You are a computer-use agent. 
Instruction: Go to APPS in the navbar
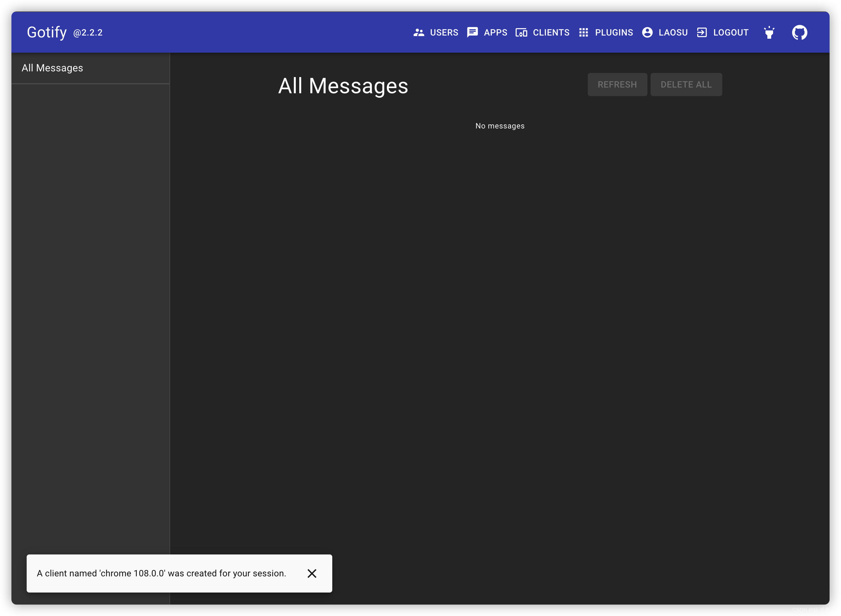coord(495,32)
